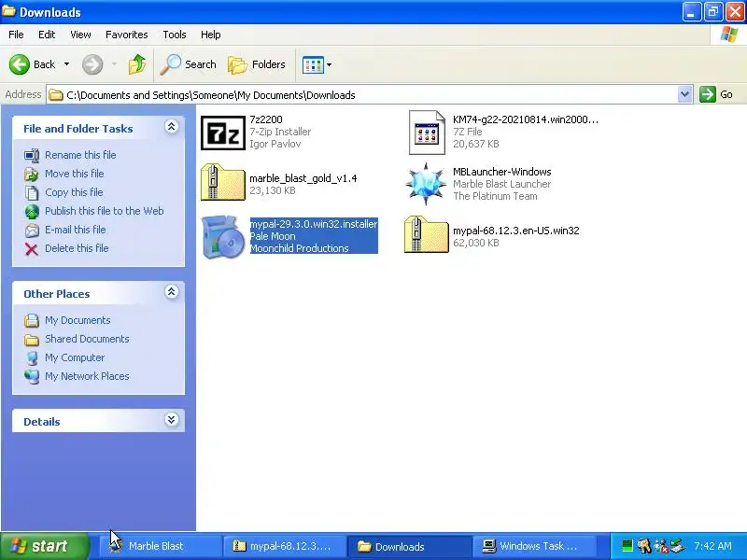Click the Move this file icon
Screen dimensions: 747x560
click(32, 174)
